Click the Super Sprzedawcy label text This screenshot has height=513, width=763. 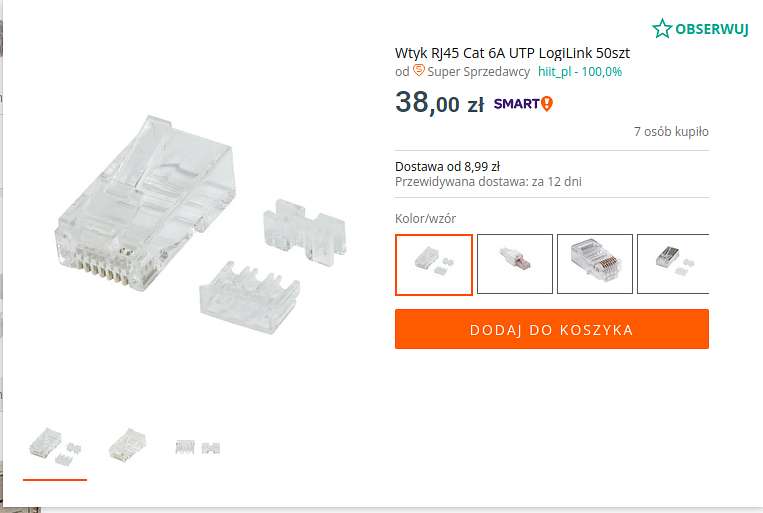pyautogui.click(x=478, y=72)
